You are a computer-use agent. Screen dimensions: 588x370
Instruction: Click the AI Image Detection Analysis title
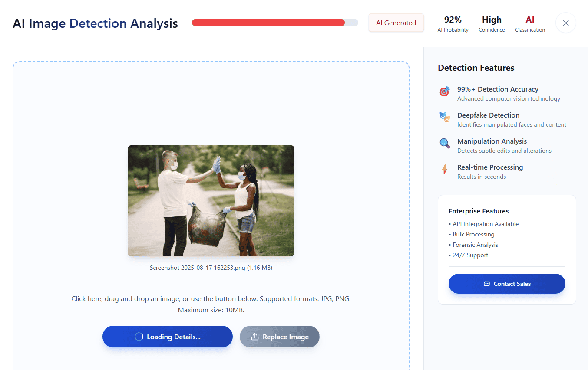pyautogui.click(x=95, y=23)
